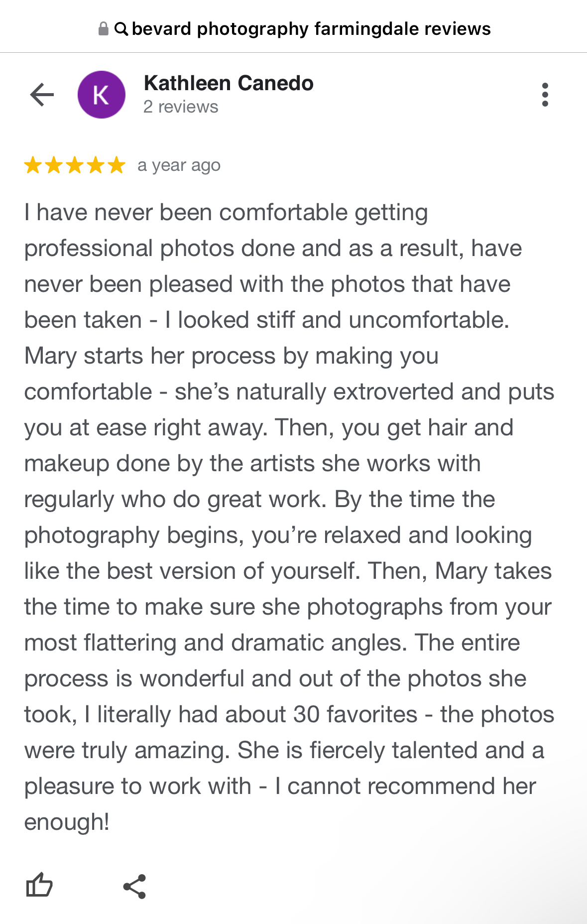587x924 pixels.
Task: Click the final word "enough!"
Action: (67, 822)
